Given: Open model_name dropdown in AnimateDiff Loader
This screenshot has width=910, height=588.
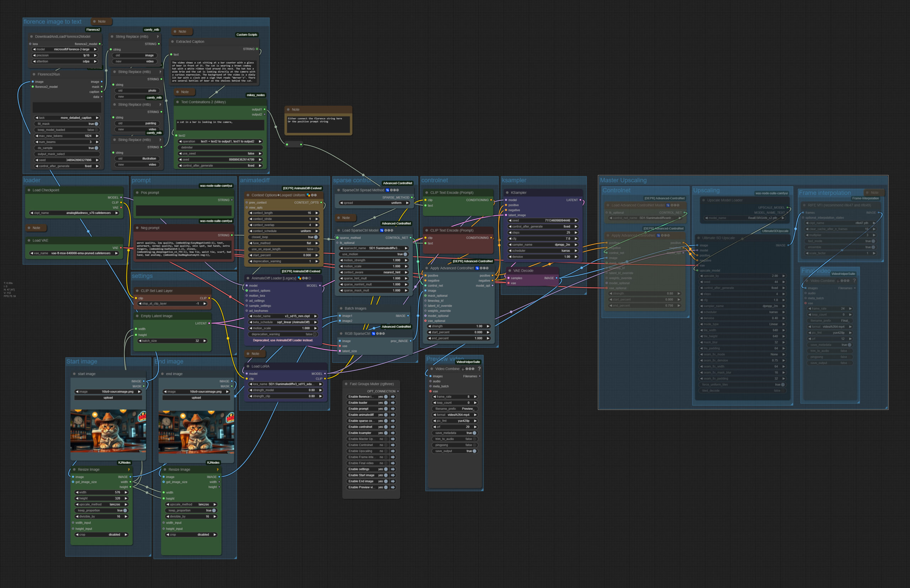Looking at the screenshot, I should [283, 316].
